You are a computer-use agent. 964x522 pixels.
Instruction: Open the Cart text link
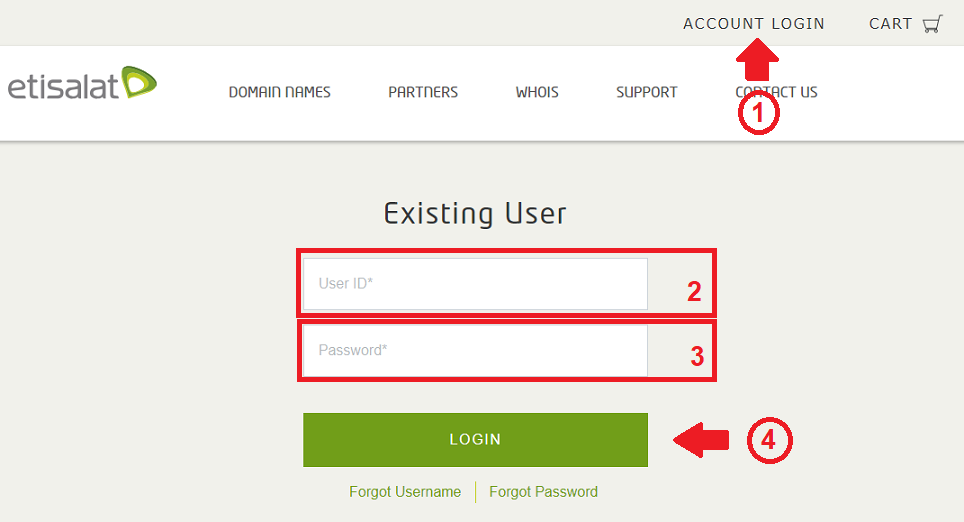coord(890,24)
